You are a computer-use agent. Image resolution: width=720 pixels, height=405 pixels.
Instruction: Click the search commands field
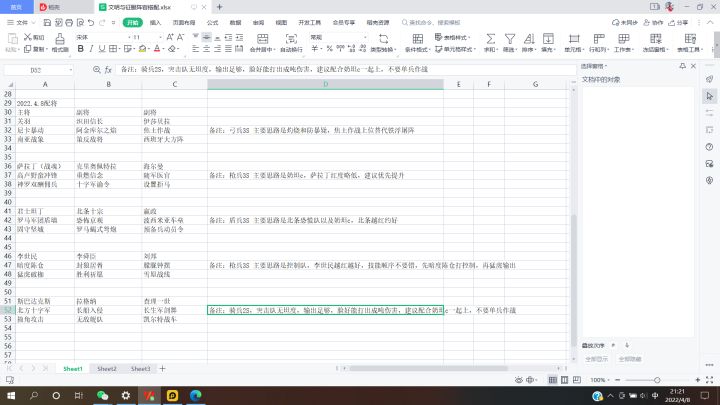pyautogui.click(x=432, y=22)
